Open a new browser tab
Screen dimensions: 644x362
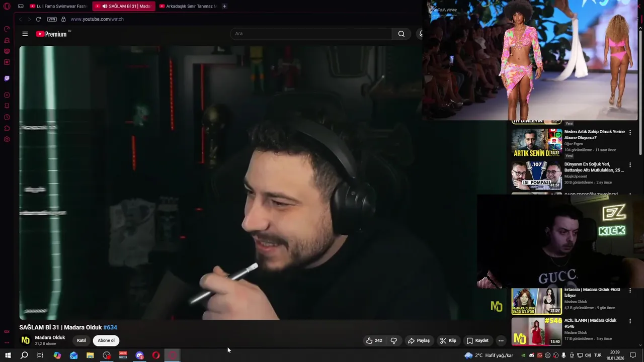pos(224,6)
